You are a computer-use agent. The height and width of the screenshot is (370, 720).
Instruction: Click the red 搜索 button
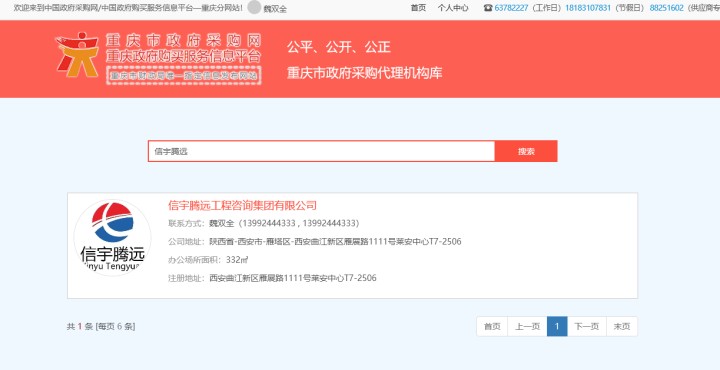coord(526,151)
